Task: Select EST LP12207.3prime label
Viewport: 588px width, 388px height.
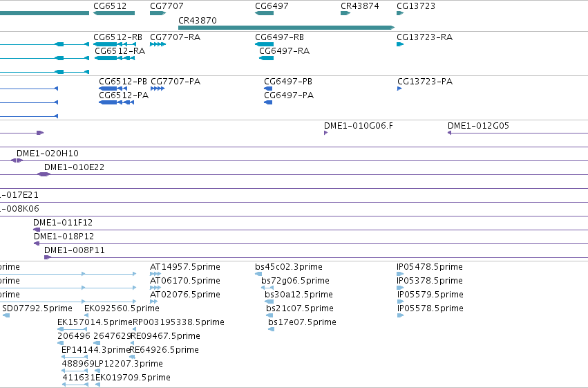Action: point(129,364)
